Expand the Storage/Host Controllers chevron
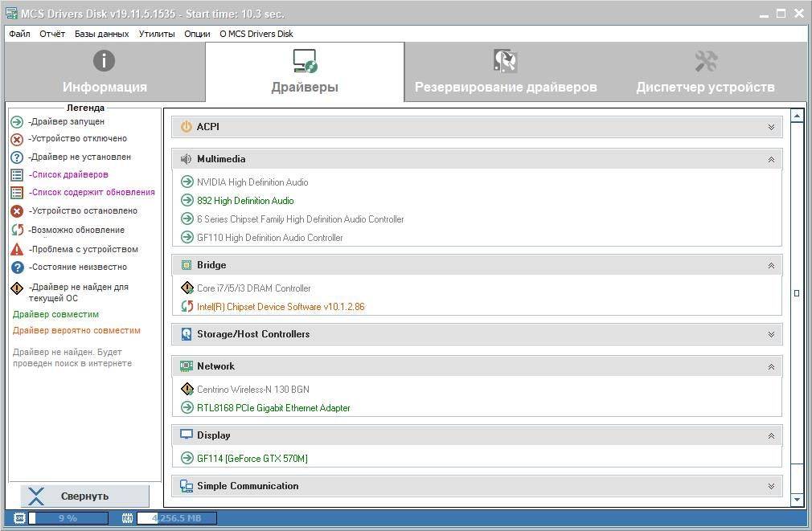This screenshot has width=812, height=531. 771,335
